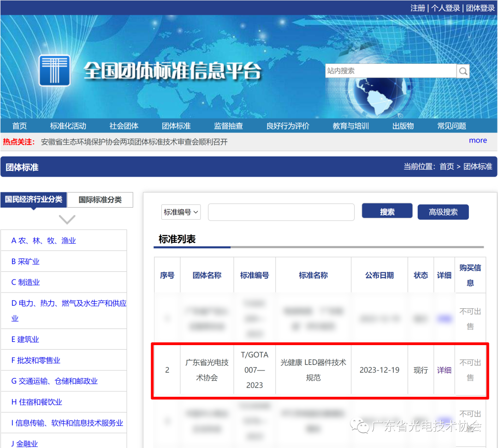Click 团体标准 in the breadcrumb
This screenshot has height=448, width=498.
pyautogui.click(x=478, y=167)
